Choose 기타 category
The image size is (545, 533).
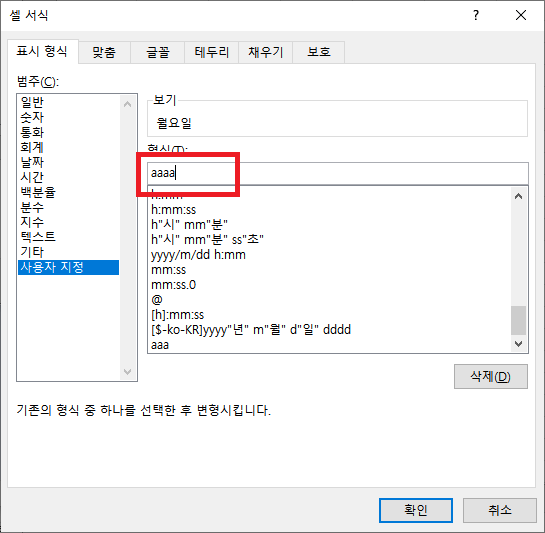[68, 252]
